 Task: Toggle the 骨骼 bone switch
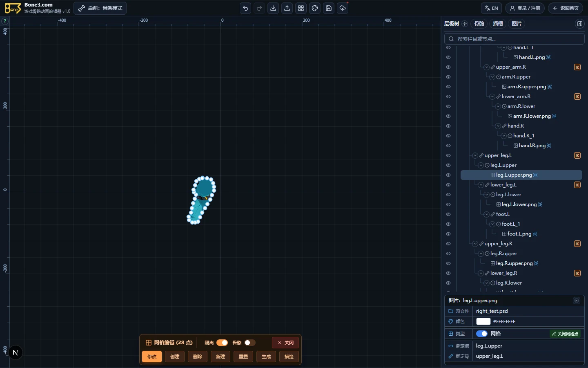(x=250, y=343)
